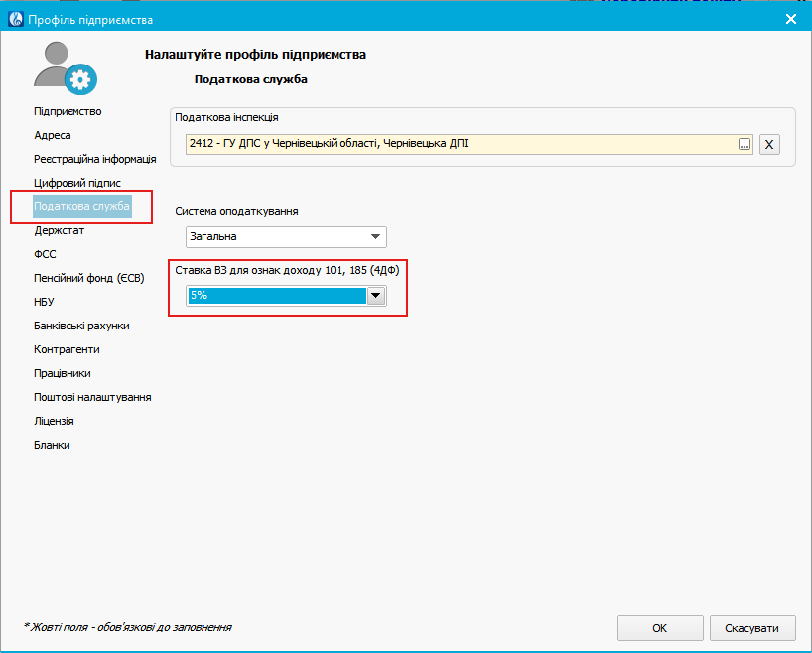Open the Ліцензія section
This screenshot has height=653, width=812.
tap(54, 421)
